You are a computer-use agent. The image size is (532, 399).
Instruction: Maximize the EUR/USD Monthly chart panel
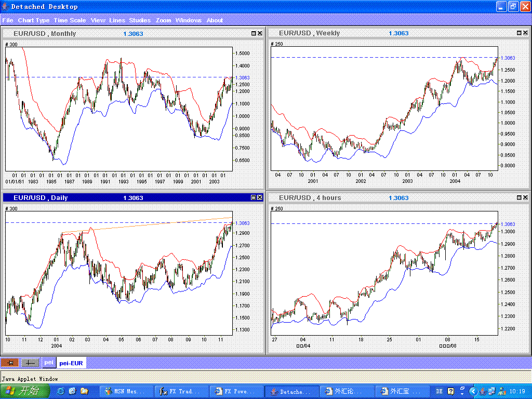coord(254,33)
